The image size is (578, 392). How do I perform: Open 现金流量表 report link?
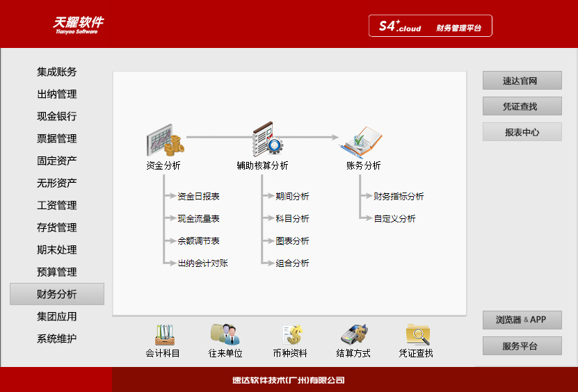click(x=198, y=219)
